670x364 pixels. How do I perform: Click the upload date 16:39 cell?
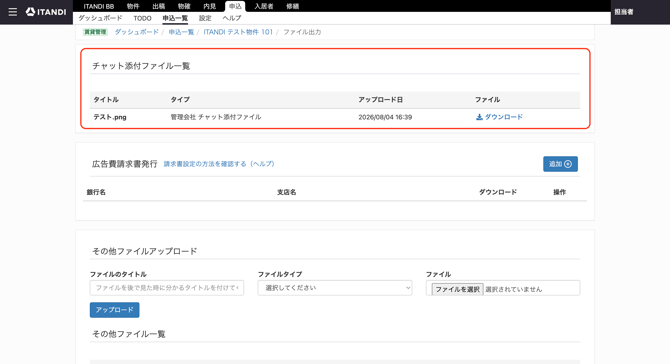[385, 117]
